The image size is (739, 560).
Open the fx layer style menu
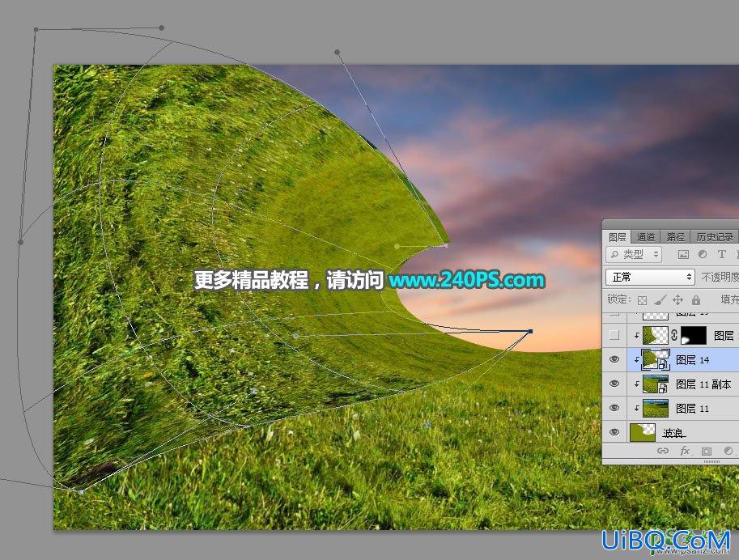pyautogui.click(x=685, y=451)
